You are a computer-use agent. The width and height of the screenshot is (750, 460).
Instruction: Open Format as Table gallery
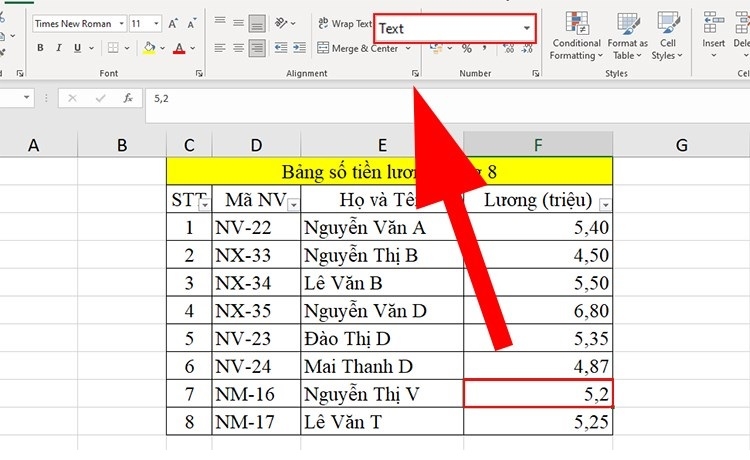628,35
